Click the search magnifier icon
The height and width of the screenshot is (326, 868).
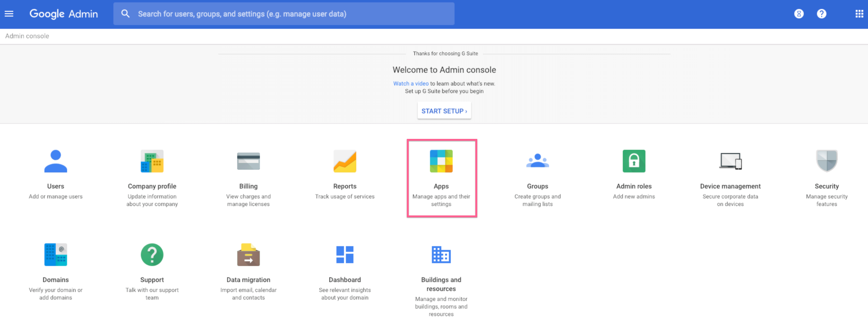(125, 14)
